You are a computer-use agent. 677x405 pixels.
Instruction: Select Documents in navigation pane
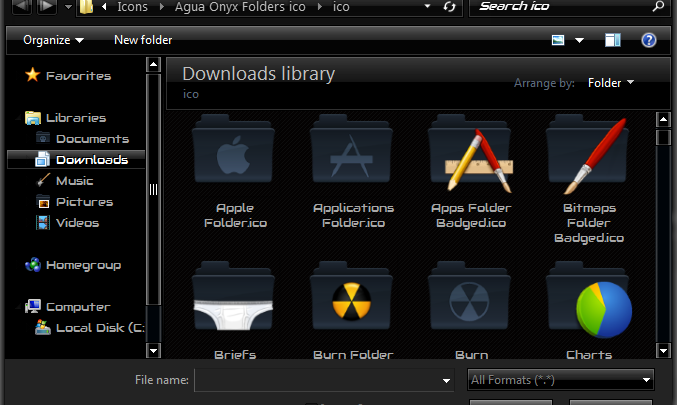click(92, 139)
